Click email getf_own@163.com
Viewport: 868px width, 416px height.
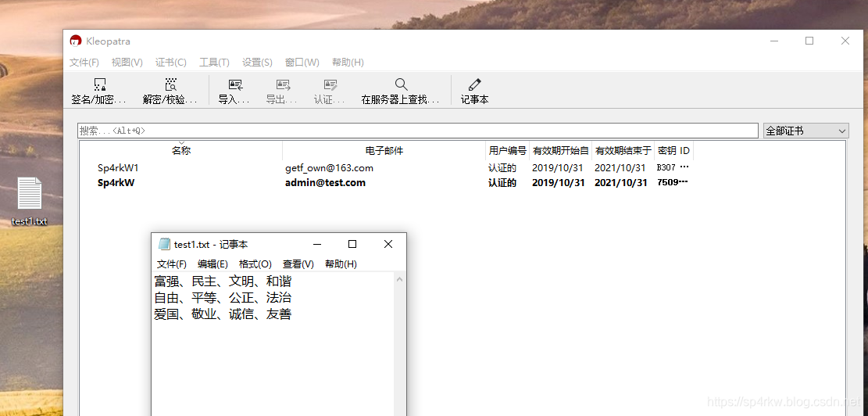329,168
